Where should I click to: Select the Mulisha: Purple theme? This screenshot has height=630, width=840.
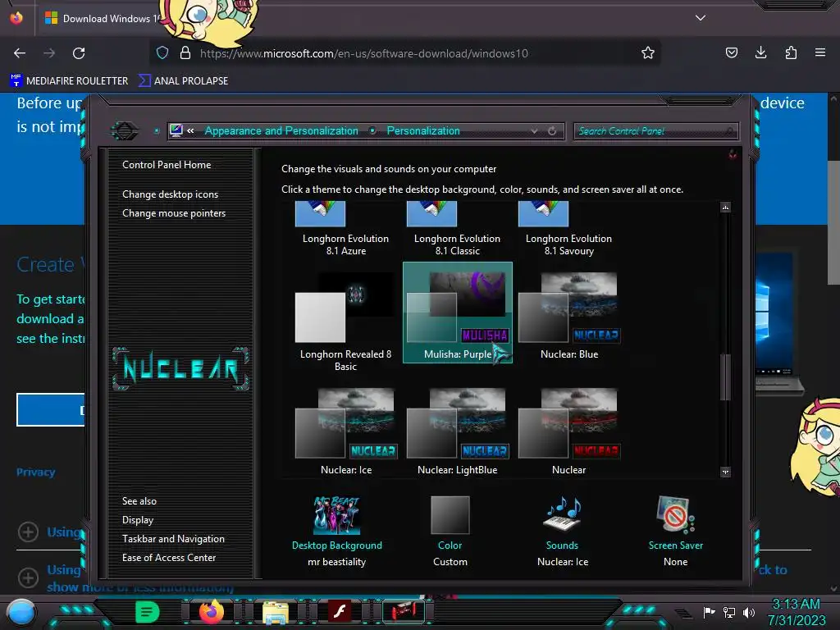[458, 313]
